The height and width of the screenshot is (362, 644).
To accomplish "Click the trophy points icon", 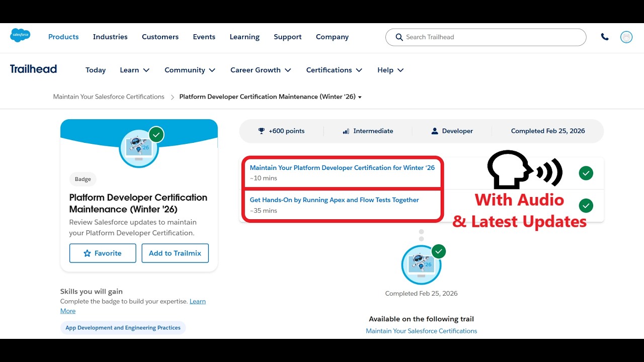I will (x=261, y=131).
